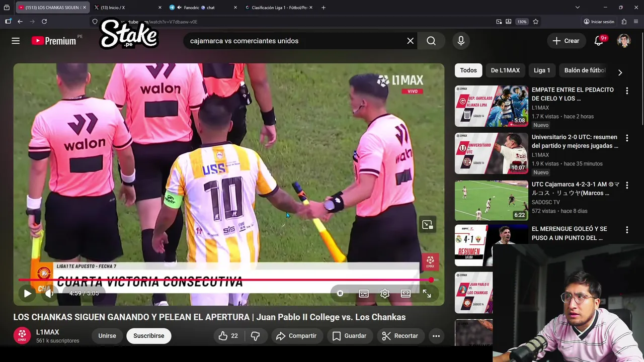Click the Recortar clip button

(400, 336)
